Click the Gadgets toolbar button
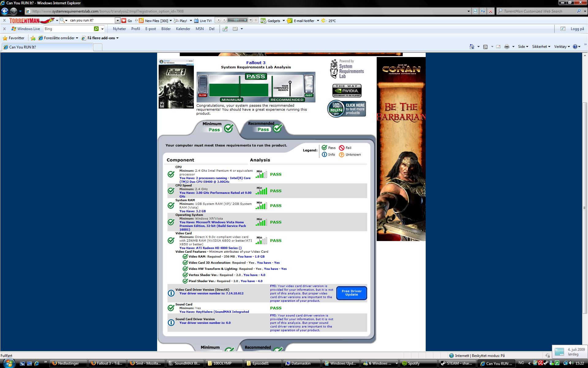The image size is (588, 368). tap(270, 21)
